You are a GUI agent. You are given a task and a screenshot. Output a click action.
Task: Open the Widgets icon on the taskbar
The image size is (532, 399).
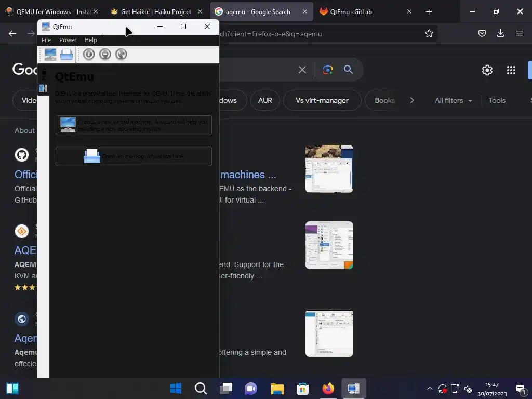(12, 389)
